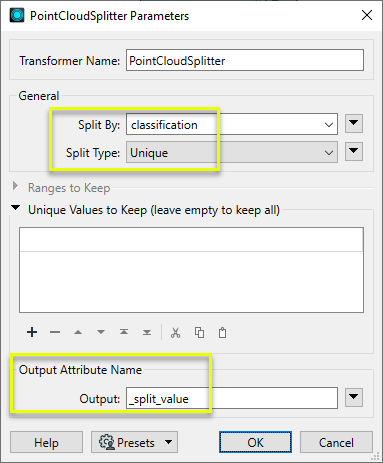Remove selected row with minus icon
The height and width of the screenshot is (463, 383).
[x=55, y=332]
